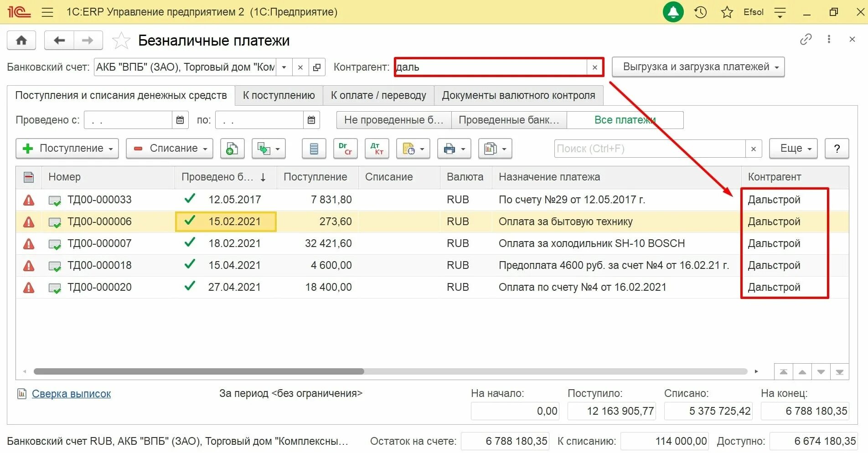Open the Сверка выписок link
This screenshot has height=453, width=868.
point(71,394)
